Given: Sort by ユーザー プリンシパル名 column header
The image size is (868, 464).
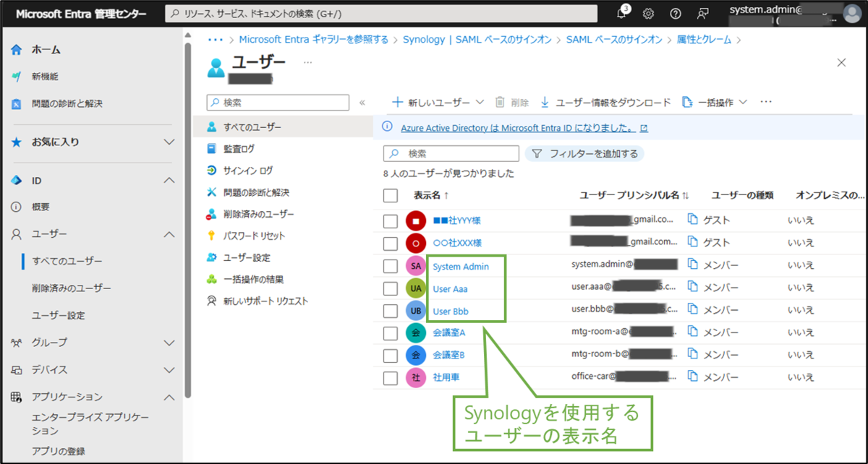Looking at the screenshot, I should 634,195.
